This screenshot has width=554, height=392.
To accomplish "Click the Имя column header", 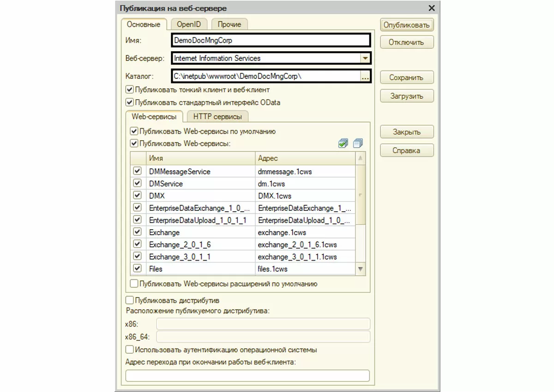I will [x=200, y=158].
